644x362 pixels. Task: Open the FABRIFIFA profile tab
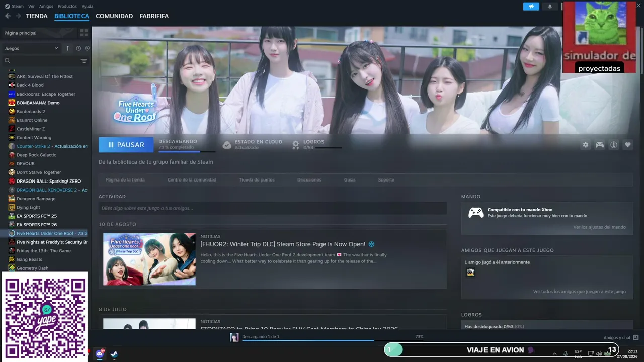coord(154,16)
